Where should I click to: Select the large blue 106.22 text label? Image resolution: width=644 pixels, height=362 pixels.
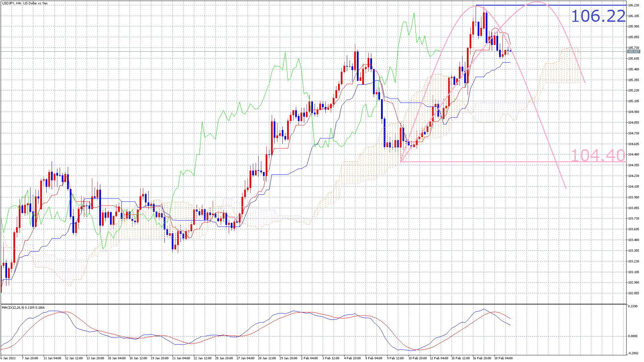click(x=598, y=16)
